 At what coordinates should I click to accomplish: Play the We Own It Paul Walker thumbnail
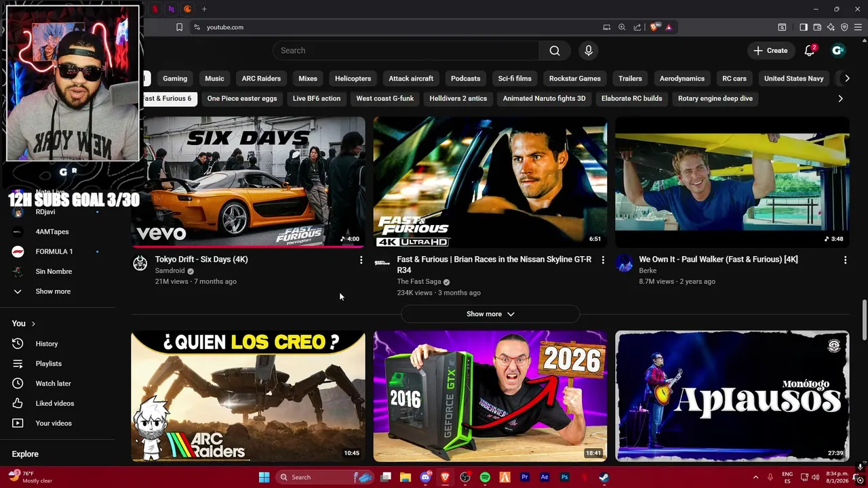[x=732, y=182]
